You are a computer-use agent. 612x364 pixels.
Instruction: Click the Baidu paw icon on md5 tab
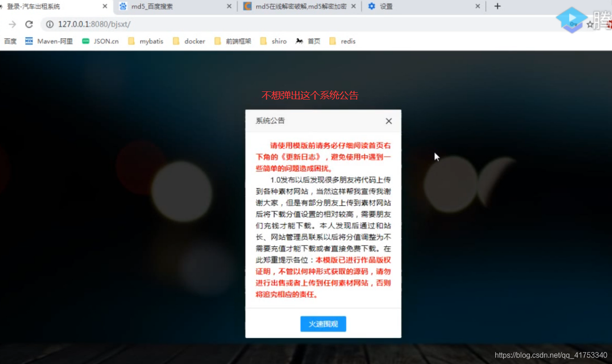(x=123, y=6)
